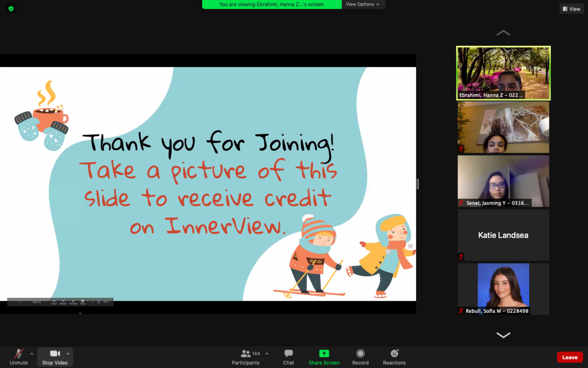Click the muted mic icon on Katie Landsea's tile
This screenshot has width=588, height=368.
(461, 257)
